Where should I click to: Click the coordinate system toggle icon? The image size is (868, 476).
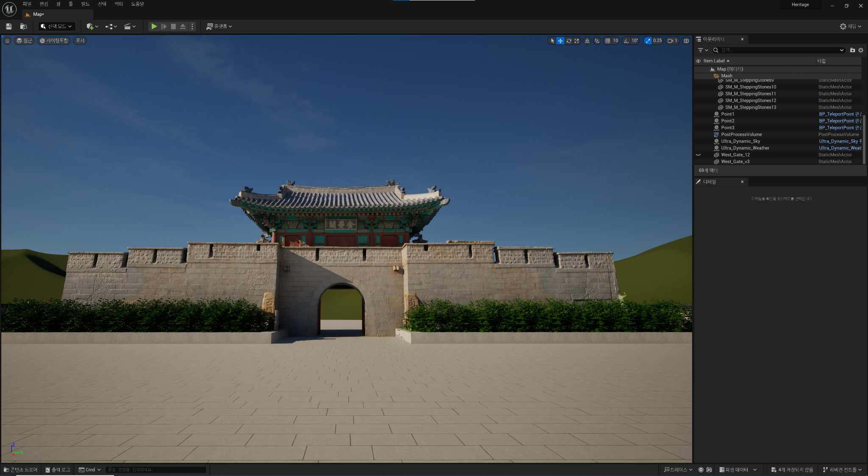coord(587,41)
